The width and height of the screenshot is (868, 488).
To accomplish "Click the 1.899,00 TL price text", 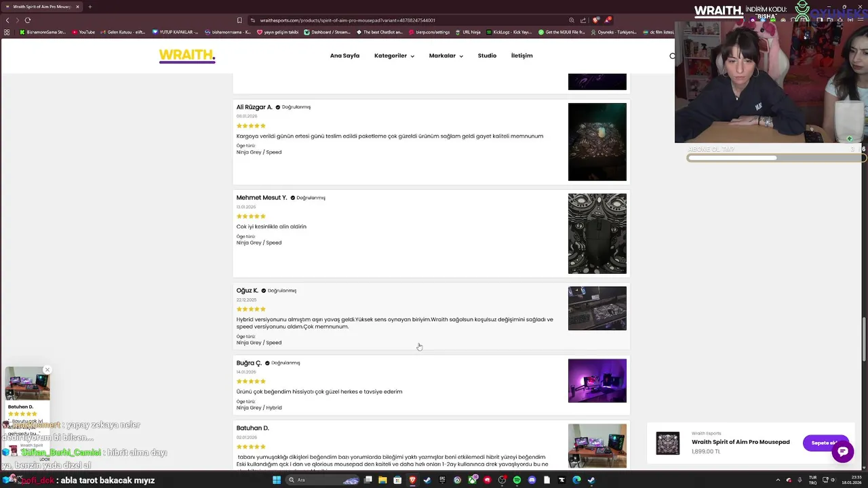I will pyautogui.click(x=706, y=451).
